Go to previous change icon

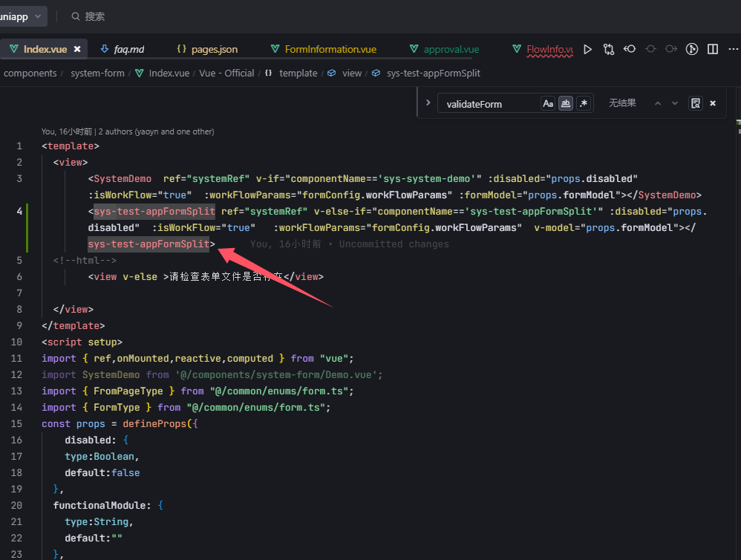(x=630, y=50)
